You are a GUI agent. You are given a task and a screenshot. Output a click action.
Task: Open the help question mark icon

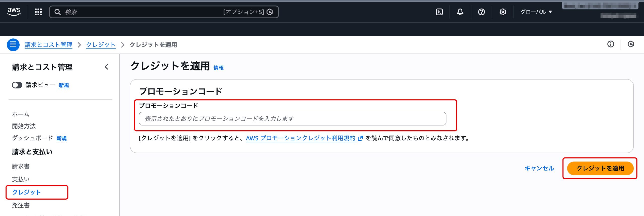[x=481, y=12]
